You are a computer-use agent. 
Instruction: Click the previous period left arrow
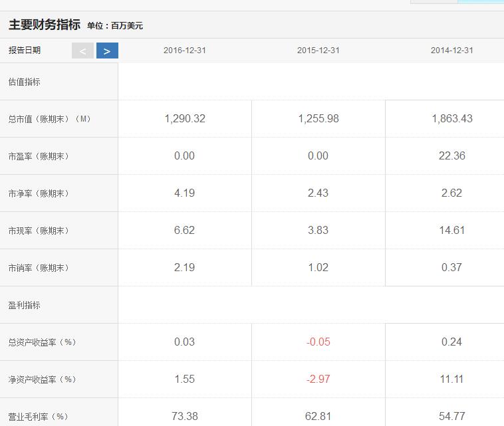click(x=82, y=51)
